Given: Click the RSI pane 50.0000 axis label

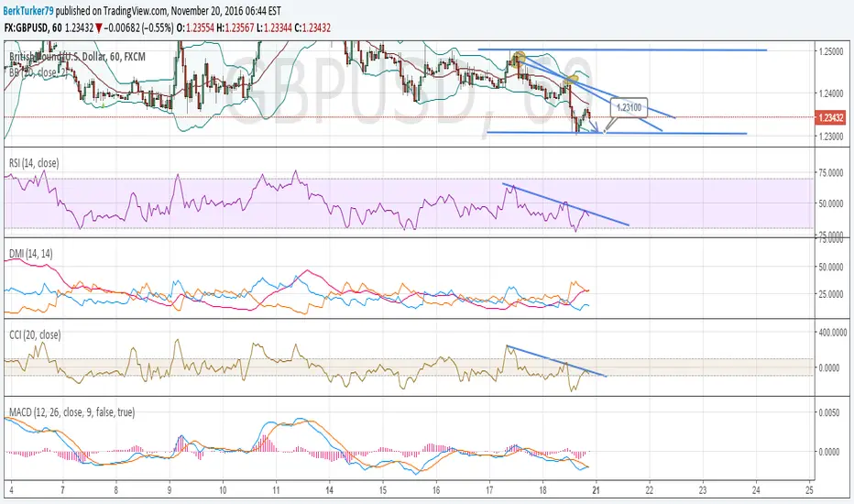Looking at the screenshot, I should point(831,203).
